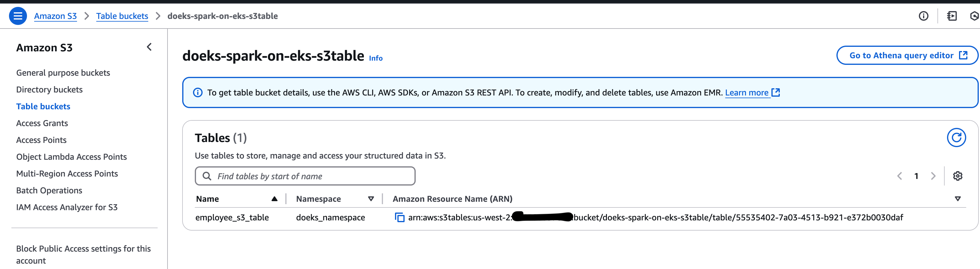
Task: Go to previous page of tables
Action: click(900, 176)
